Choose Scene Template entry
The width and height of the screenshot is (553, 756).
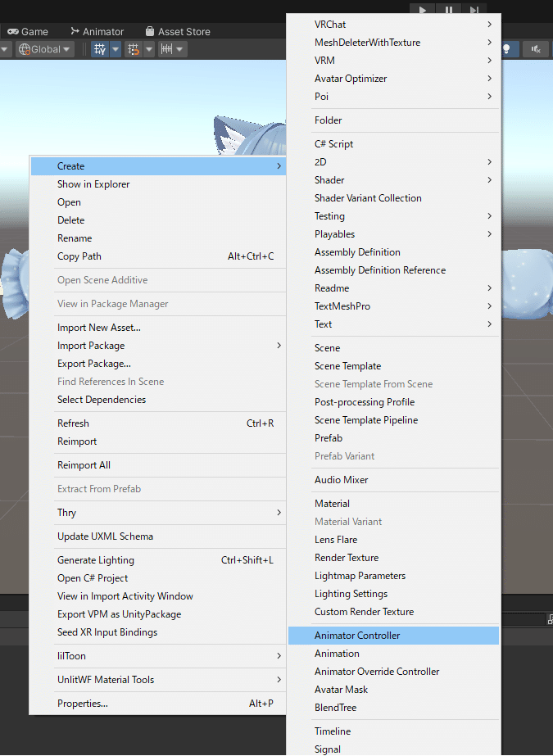click(393, 366)
